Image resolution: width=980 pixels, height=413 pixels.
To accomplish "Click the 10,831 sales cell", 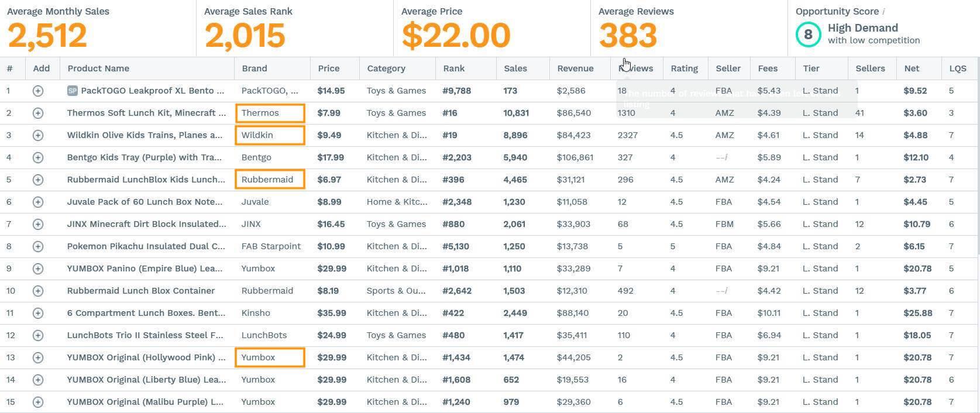I will click(516, 113).
